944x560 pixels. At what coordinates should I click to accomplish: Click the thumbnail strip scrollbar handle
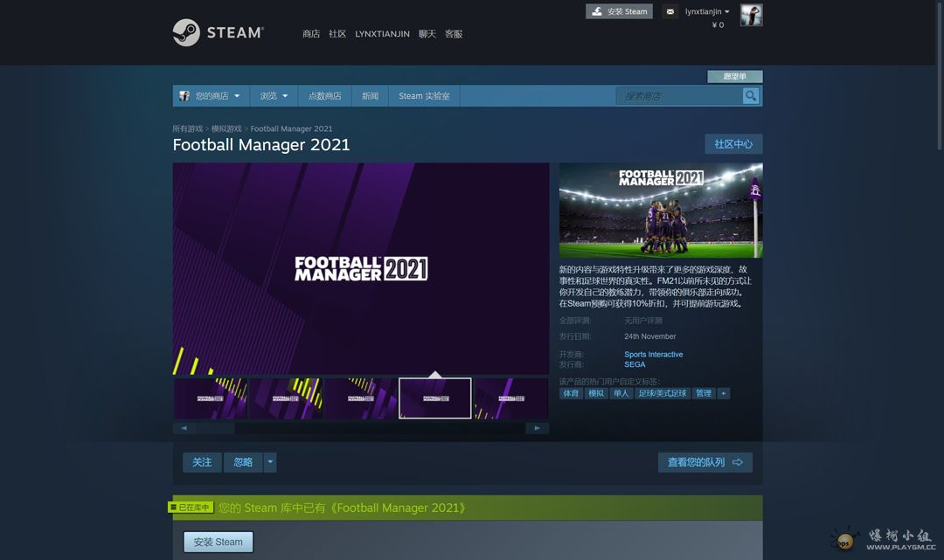coord(216,428)
